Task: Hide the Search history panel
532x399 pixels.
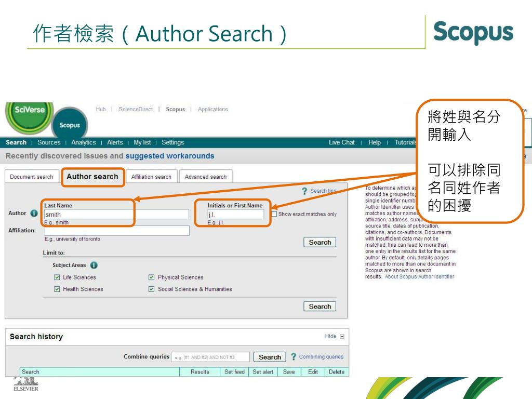Action: (x=330, y=336)
